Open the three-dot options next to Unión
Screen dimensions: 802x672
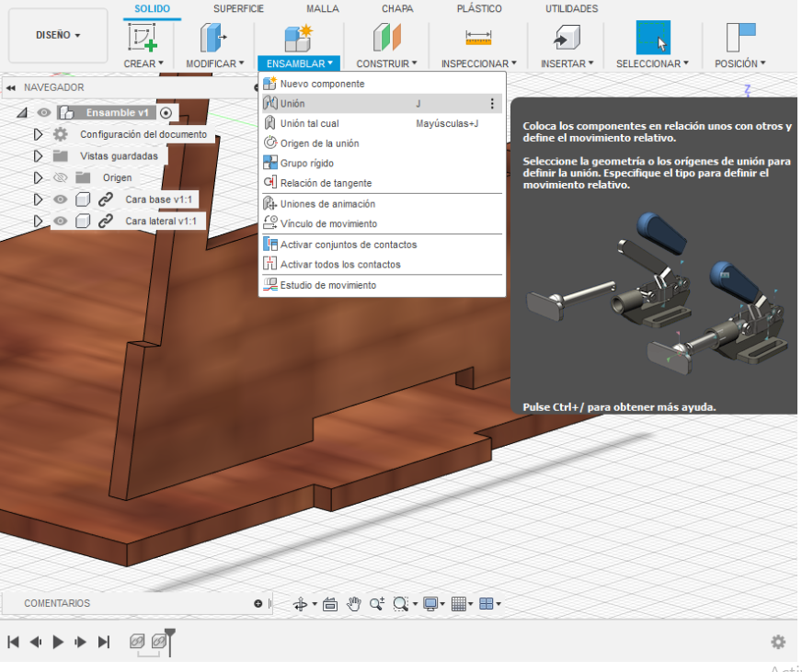click(492, 104)
